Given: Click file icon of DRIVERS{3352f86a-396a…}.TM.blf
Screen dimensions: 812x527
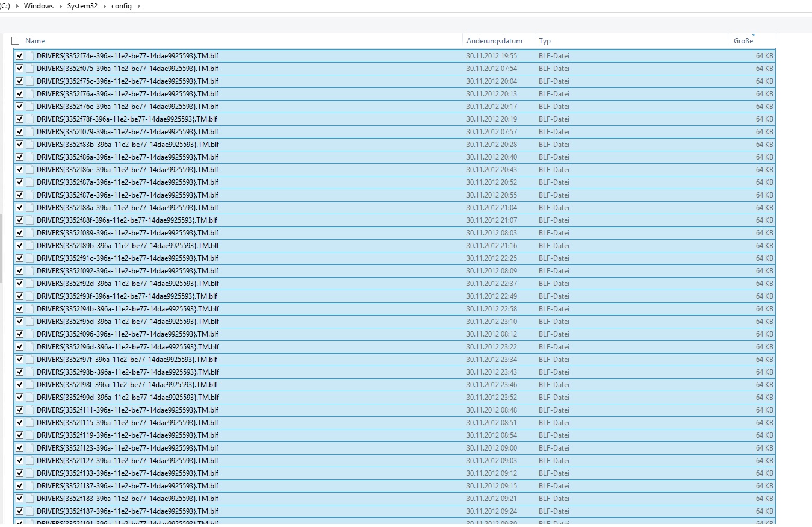Looking at the screenshot, I should click(x=30, y=157).
